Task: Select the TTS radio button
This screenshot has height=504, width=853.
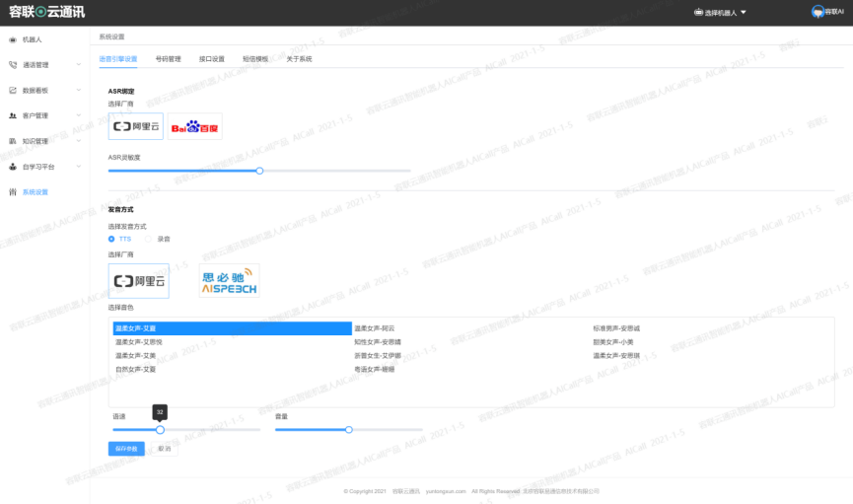Action: (x=111, y=239)
